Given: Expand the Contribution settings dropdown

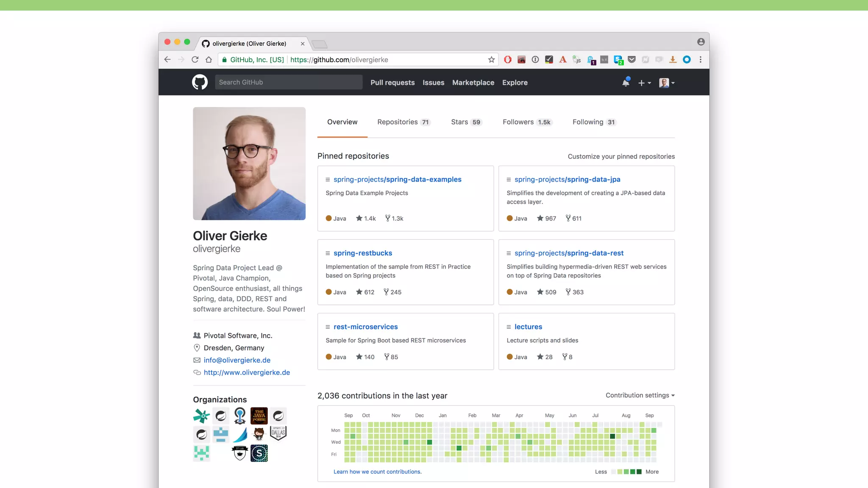Looking at the screenshot, I should 640,395.
